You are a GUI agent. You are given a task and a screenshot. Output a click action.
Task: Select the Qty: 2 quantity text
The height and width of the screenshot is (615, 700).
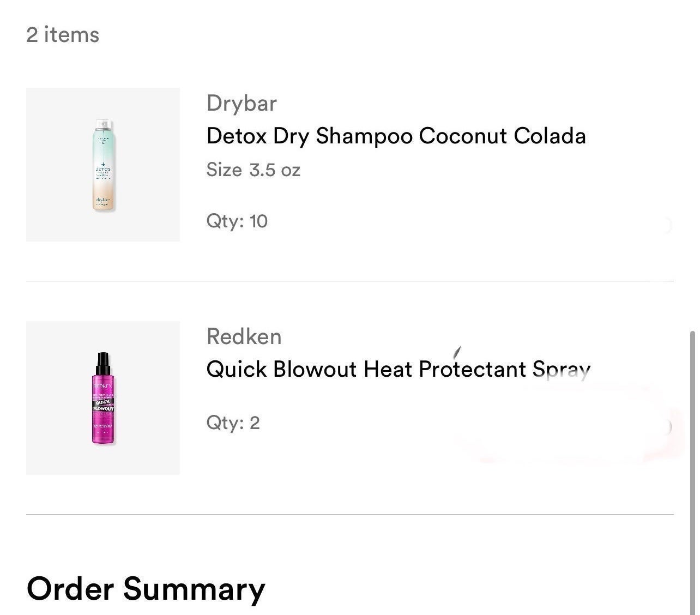click(x=233, y=423)
